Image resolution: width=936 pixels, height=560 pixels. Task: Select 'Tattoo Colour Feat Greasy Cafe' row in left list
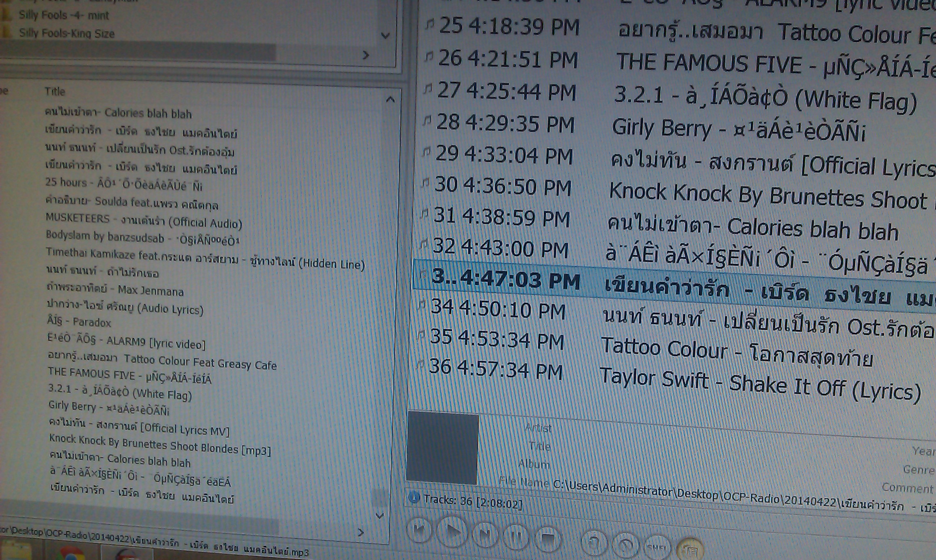[x=162, y=360]
